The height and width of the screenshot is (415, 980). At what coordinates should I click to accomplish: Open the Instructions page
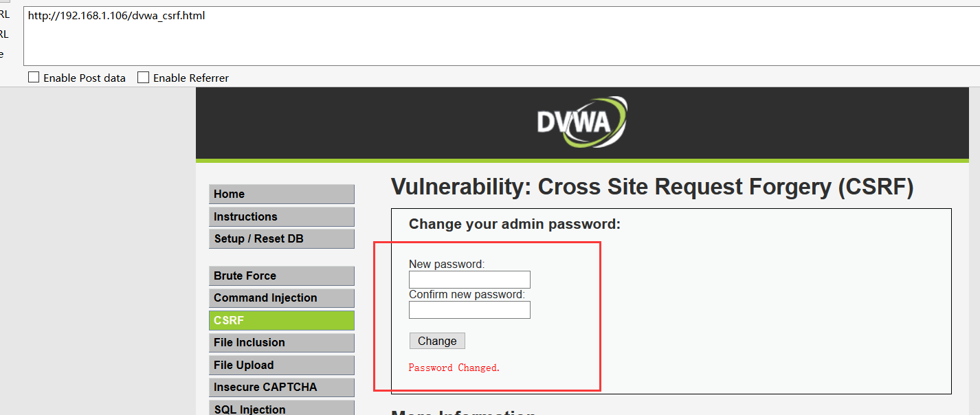[x=282, y=217]
